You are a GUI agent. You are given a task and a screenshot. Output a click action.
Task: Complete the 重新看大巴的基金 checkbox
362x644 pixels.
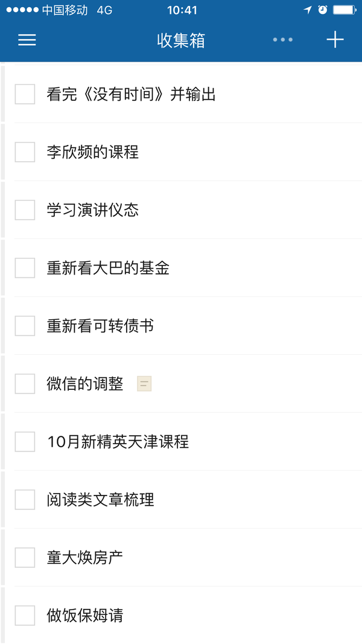pyautogui.click(x=25, y=268)
